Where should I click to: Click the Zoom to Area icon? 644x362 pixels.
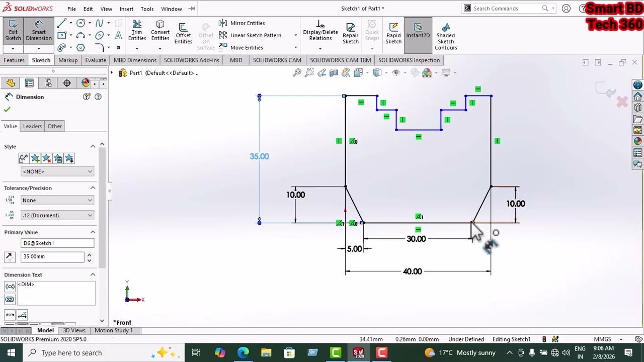point(309,73)
